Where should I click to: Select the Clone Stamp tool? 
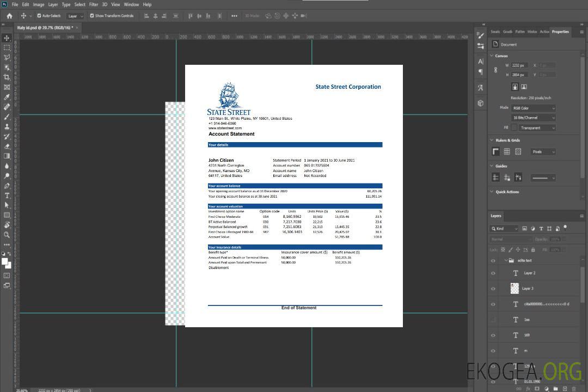point(7,126)
